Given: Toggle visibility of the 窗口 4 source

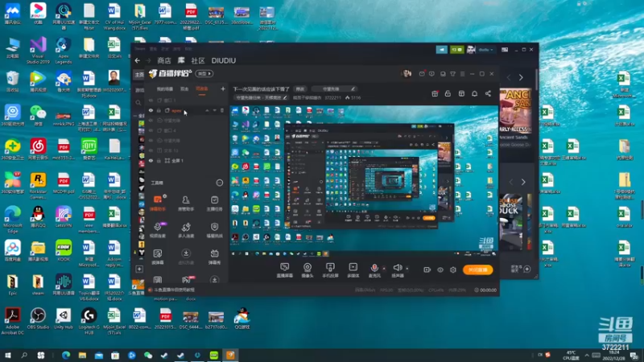Looking at the screenshot, I should coord(151,130).
